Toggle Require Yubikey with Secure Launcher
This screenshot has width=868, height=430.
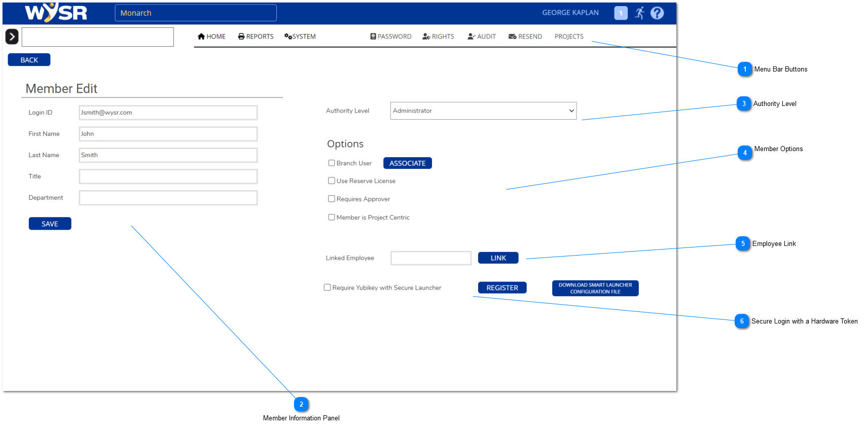click(328, 288)
